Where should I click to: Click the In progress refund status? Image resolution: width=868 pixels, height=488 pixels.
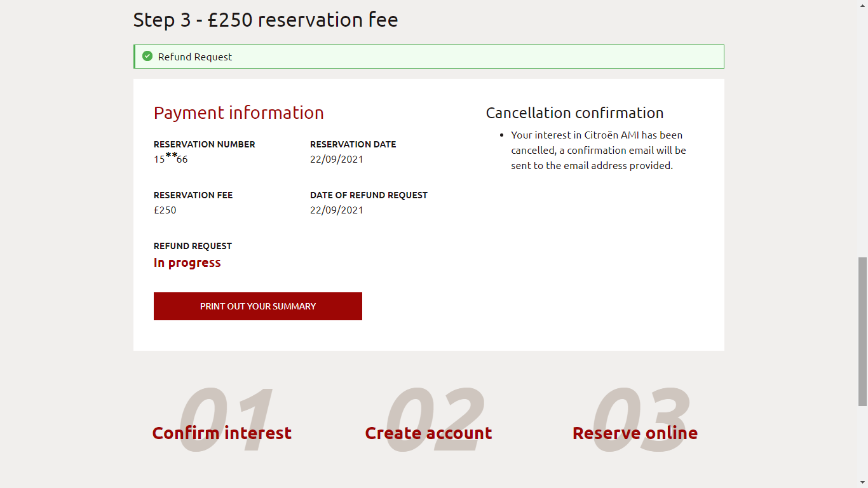coord(187,263)
